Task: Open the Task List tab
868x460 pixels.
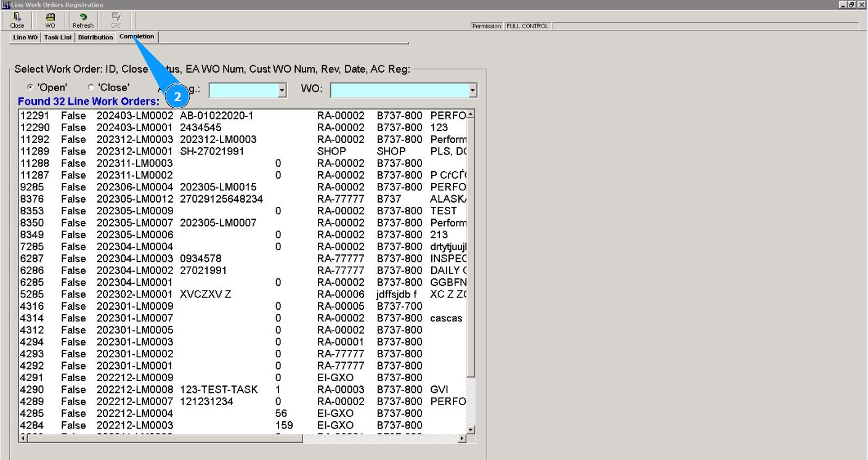Action: (x=58, y=38)
